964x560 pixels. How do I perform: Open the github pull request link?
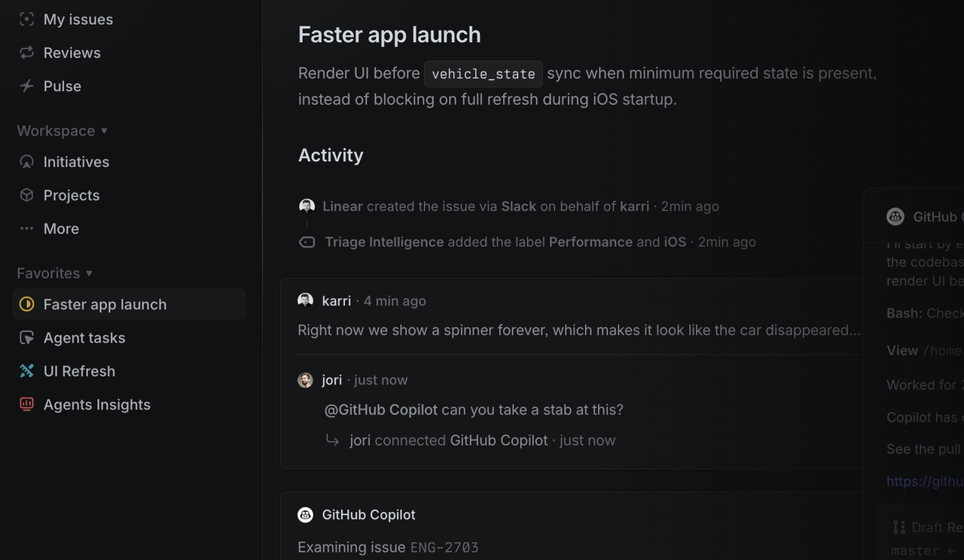pos(924,482)
